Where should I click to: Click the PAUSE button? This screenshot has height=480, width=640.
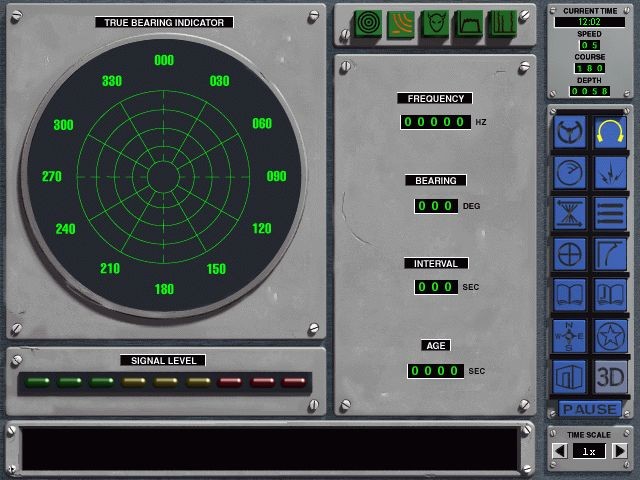click(590, 409)
